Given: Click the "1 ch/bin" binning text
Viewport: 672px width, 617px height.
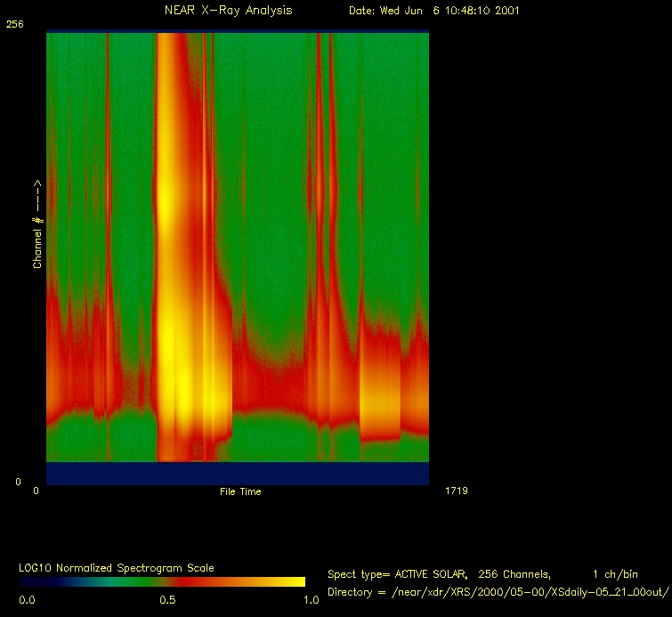Looking at the screenshot, I should tap(614, 574).
